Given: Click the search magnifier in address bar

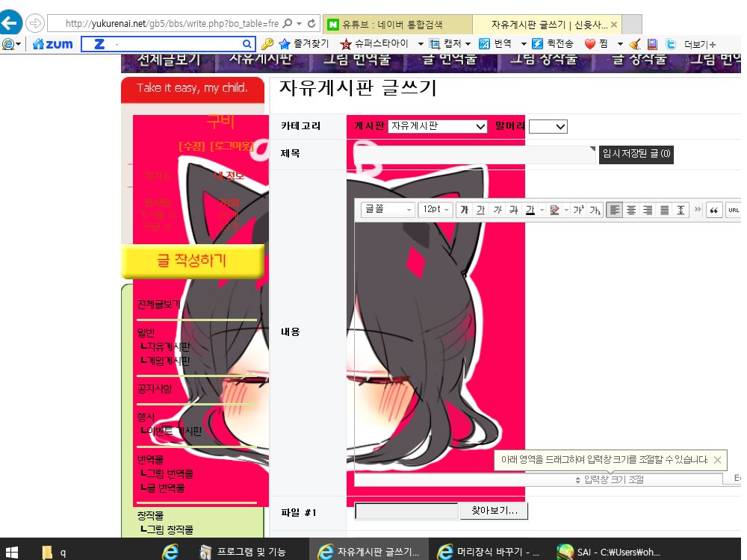Looking at the screenshot, I should click(x=288, y=23).
